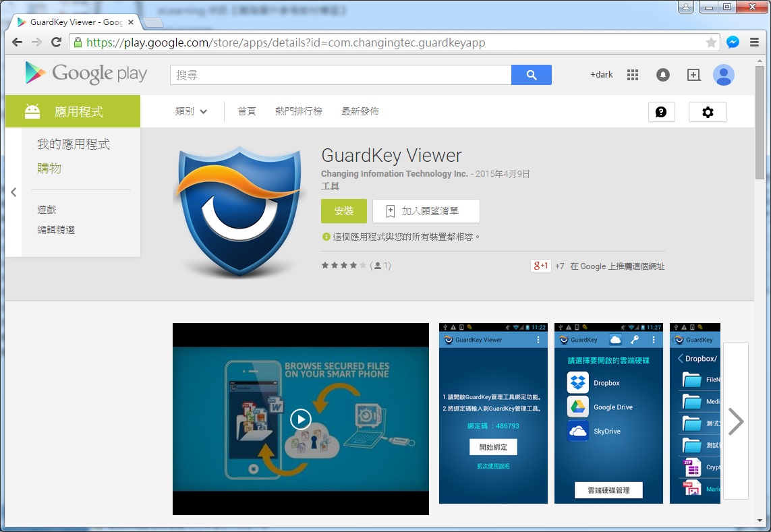Open Google notifications bell
This screenshot has height=532, width=771.
663,75
